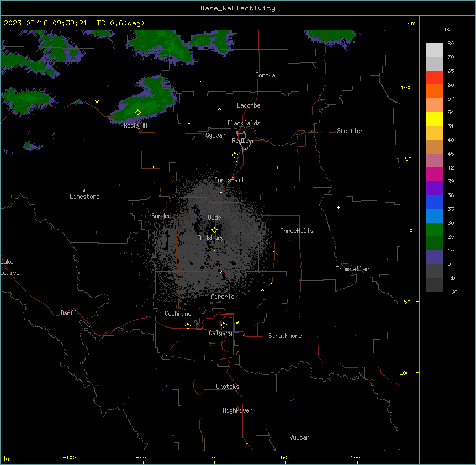Viewport: 476px width, 465px height.
Task: Click the Base_Reflectivity title
Action: point(238,8)
